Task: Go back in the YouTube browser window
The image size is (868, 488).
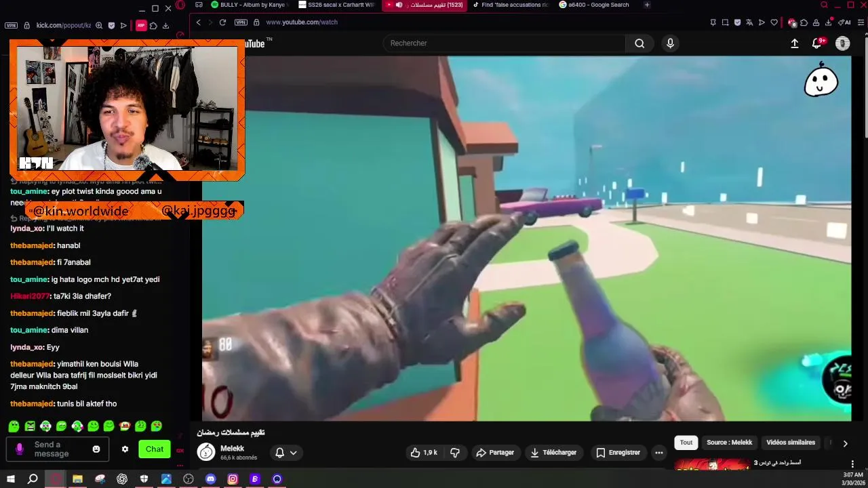Action: (198, 22)
